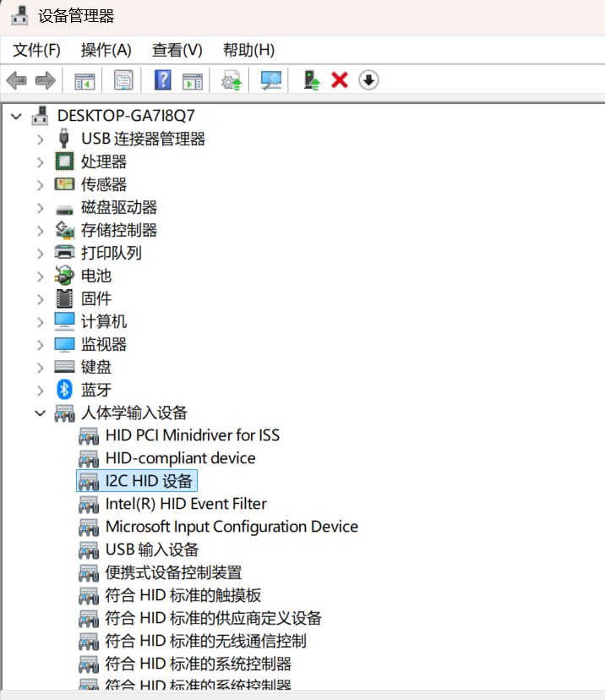Expand the 蓝牙 category

click(x=41, y=391)
